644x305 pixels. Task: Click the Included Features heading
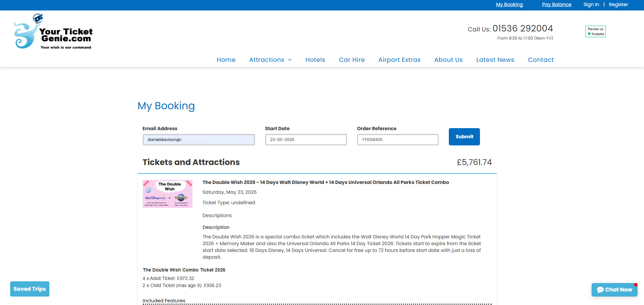pyautogui.click(x=164, y=301)
